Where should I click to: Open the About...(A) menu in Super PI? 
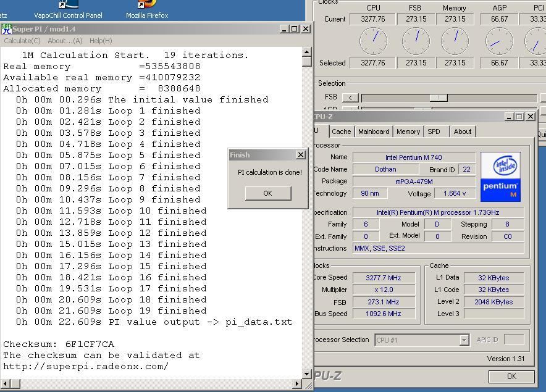click(x=65, y=41)
